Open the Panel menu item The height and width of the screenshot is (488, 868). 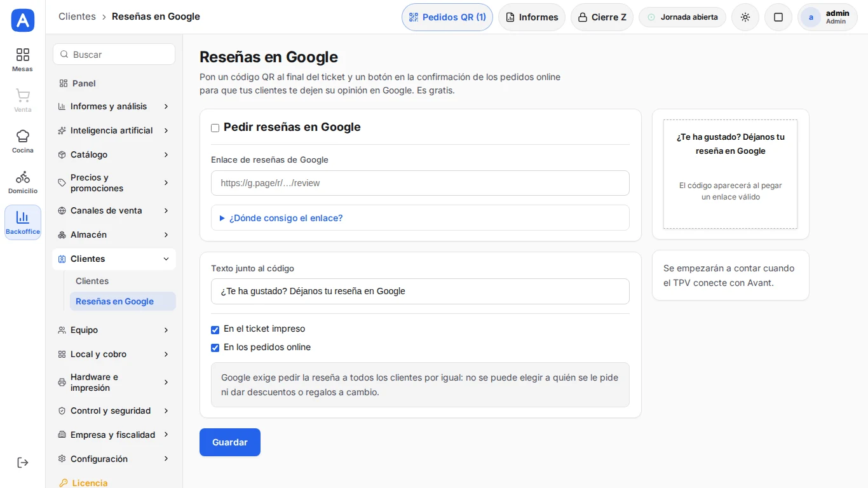114,83
